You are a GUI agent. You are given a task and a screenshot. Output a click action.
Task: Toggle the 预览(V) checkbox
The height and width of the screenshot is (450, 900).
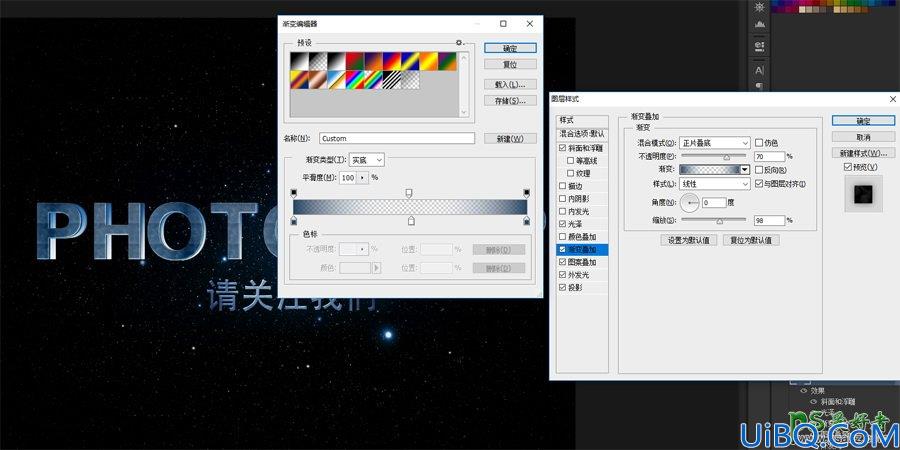click(848, 167)
